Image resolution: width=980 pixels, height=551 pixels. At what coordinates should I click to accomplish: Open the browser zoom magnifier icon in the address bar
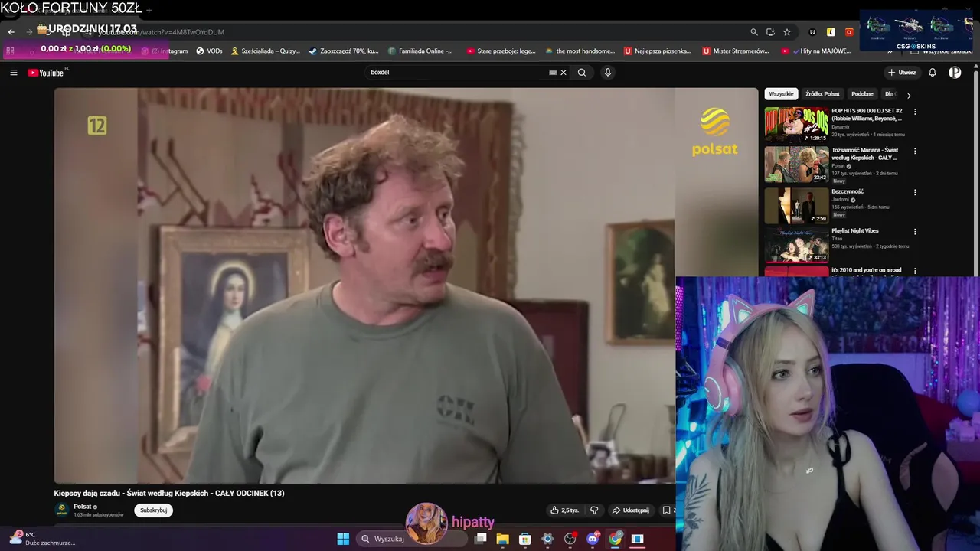point(754,32)
